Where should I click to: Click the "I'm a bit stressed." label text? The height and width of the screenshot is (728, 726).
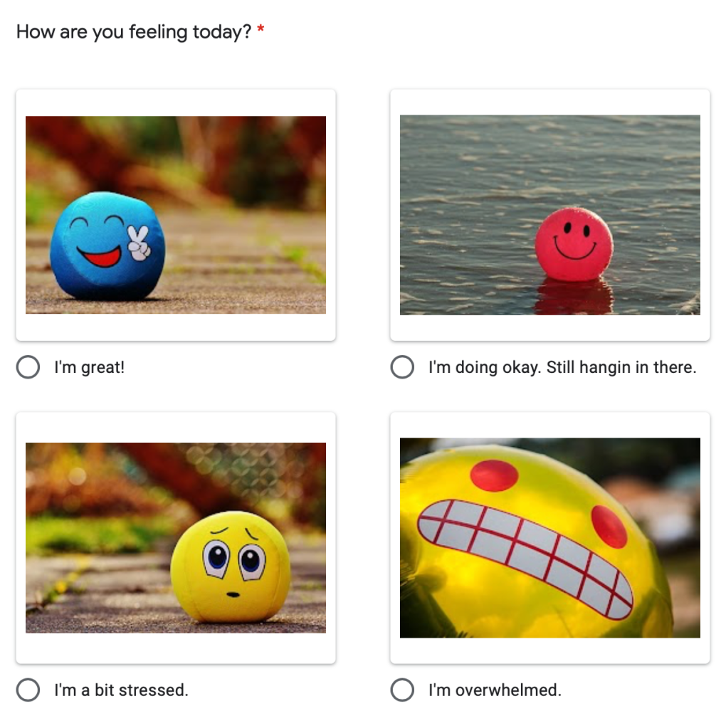pos(121,690)
